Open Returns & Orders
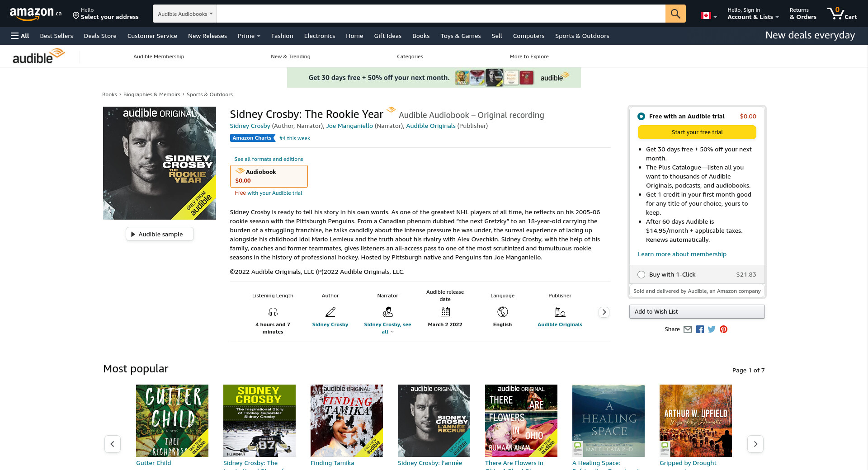868x470 pixels. point(803,14)
